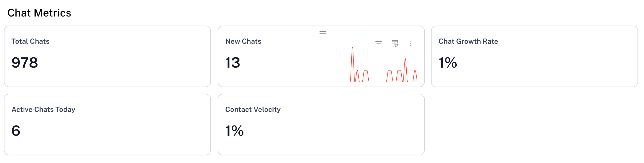Screen dimensions: 644x163
Task: Click the tallest spike in the sparkline chart
Action: click(x=352, y=48)
